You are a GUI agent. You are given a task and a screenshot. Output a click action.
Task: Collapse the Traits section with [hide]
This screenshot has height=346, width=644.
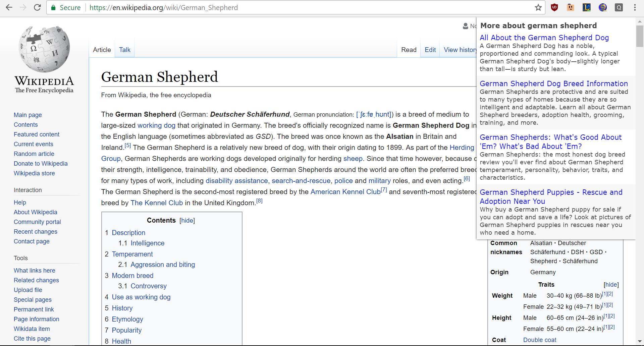611,285
